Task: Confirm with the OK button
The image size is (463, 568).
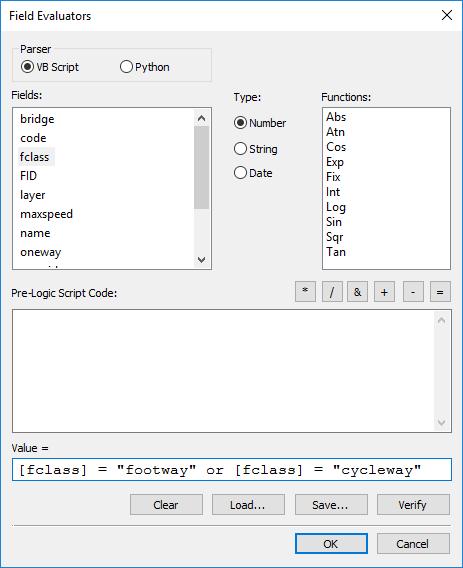Action: click(331, 543)
